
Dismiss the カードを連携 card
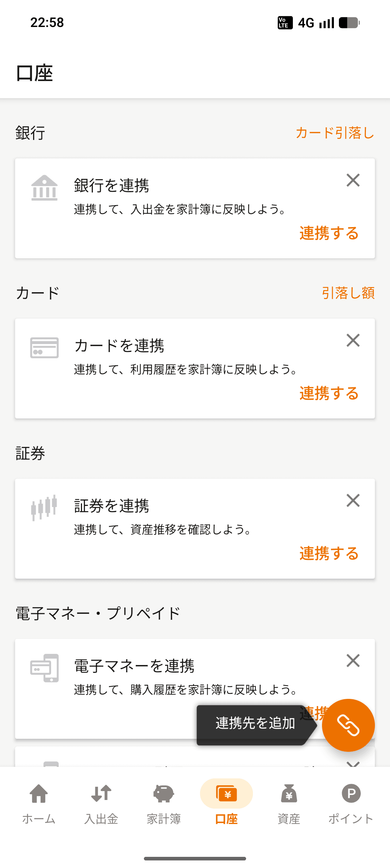point(353,340)
